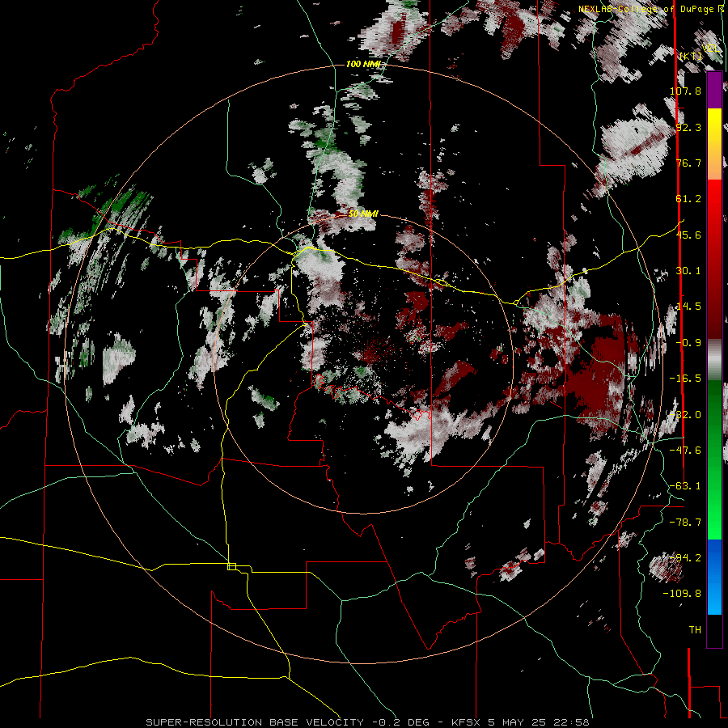
Task: Click the 50 NMI range ring label
Action: click(x=363, y=214)
